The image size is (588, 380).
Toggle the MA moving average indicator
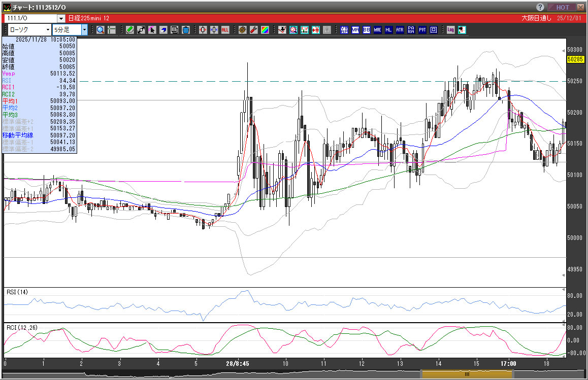click(x=355, y=30)
